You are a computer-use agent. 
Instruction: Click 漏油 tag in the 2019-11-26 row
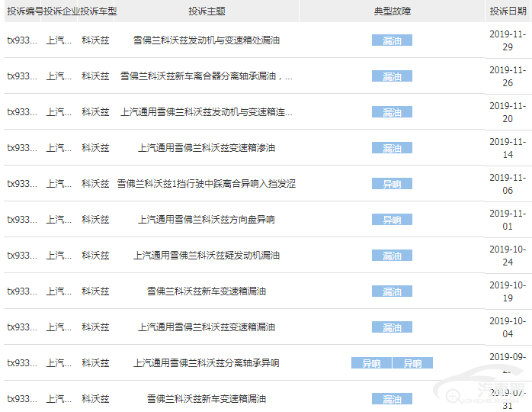point(392,76)
